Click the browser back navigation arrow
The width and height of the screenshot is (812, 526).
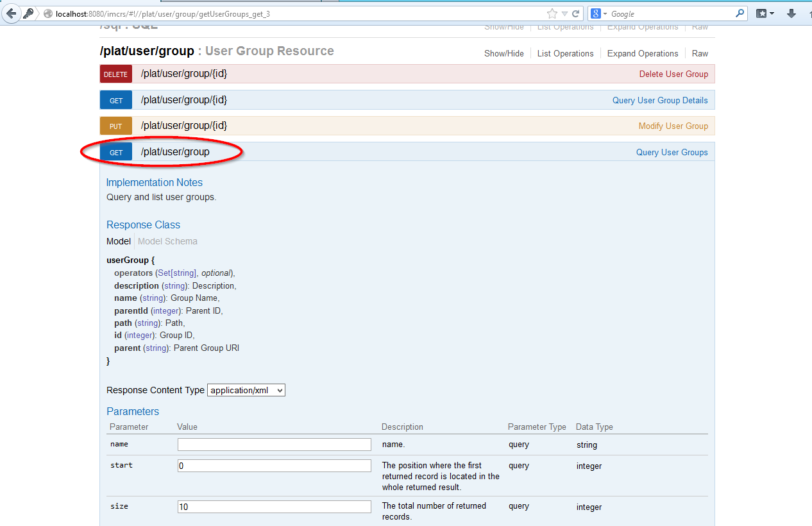[11, 13]
